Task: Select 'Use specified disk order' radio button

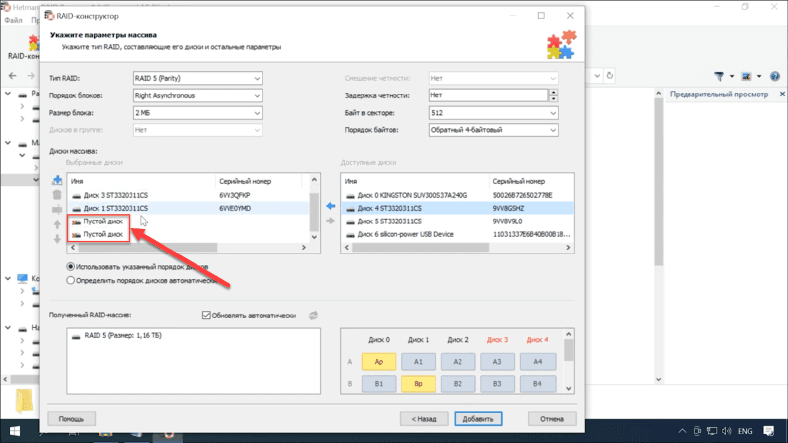Action: coord(70,267)
